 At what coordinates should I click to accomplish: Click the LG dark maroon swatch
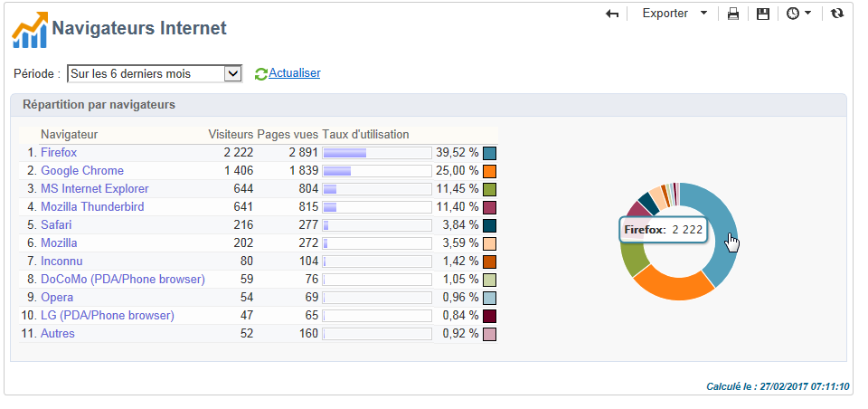(489, 316)
